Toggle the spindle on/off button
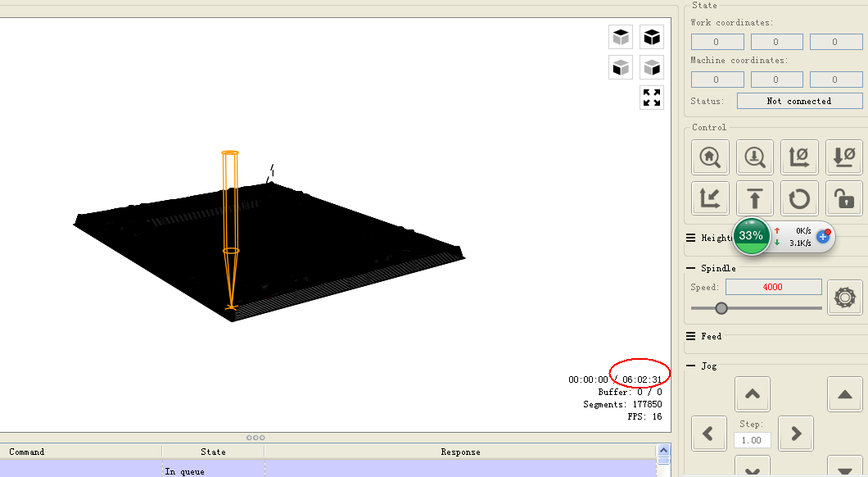Viewport: 868px width, 477px height. pos(843,298)
